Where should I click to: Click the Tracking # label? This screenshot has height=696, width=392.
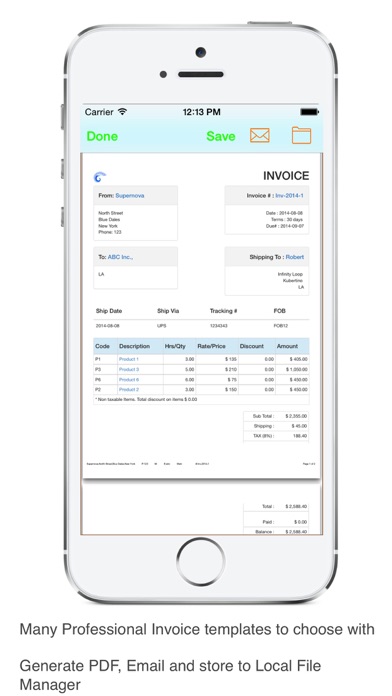click(x=223, y=311)
